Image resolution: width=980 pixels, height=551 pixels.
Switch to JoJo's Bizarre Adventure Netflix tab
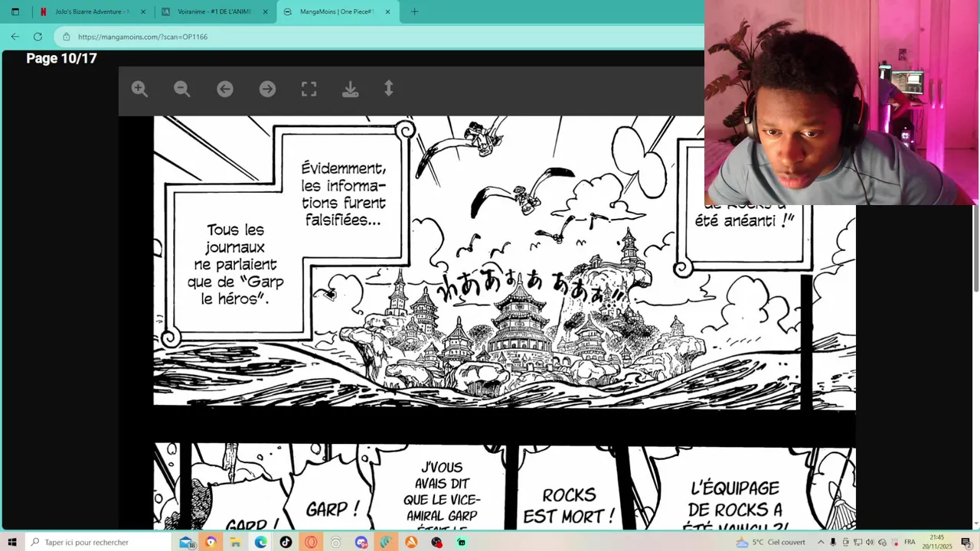[x=92, y=11]
